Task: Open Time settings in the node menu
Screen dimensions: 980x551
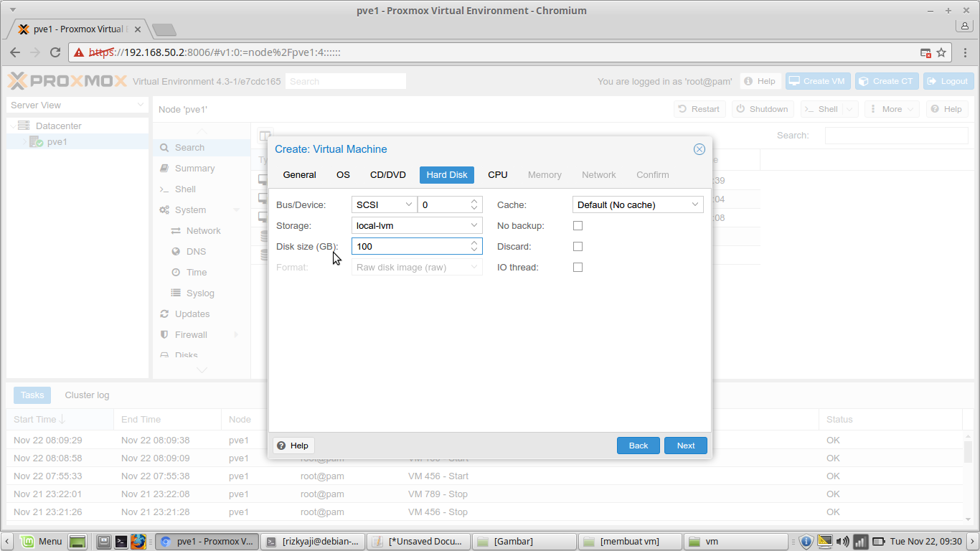Action: pos(197,273)
